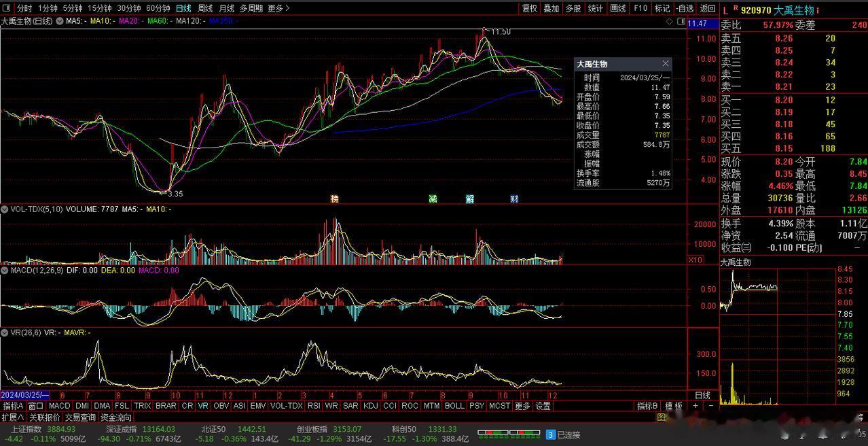Click the 返回 back button
Screen dimensions: 868x446
point(708,8)
